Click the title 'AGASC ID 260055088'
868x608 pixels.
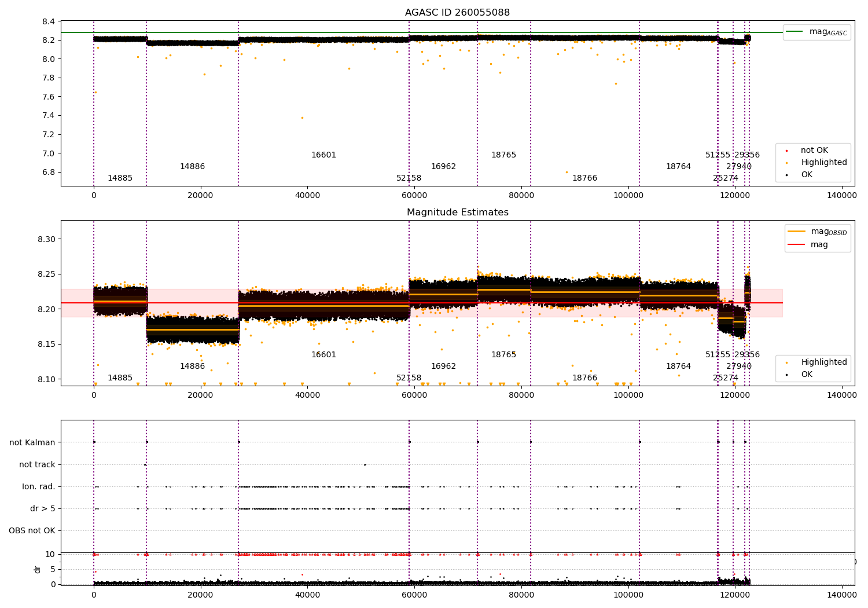457,13
